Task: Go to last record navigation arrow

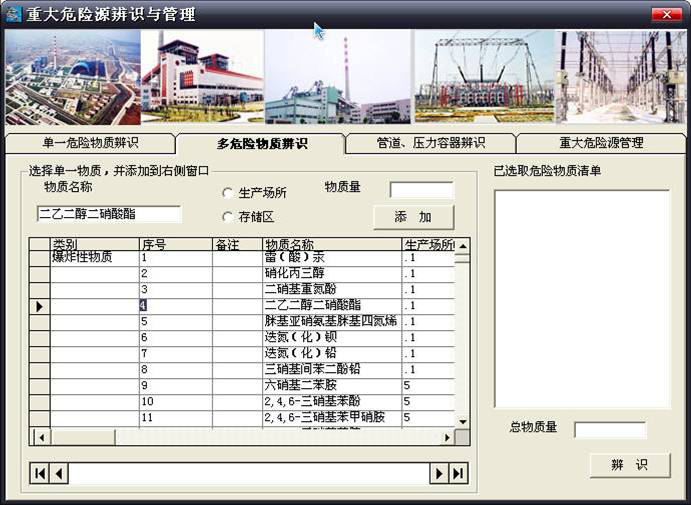Action: (x=458, y=473)
